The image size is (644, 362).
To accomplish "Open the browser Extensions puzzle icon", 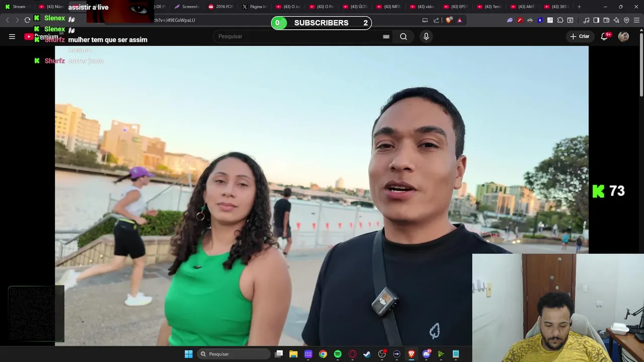I will pyautogui.click(x=560, y=20).
